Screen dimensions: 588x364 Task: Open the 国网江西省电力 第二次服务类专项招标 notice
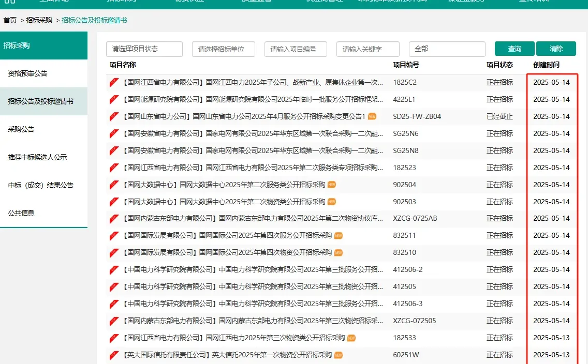[x=253, y=168]
